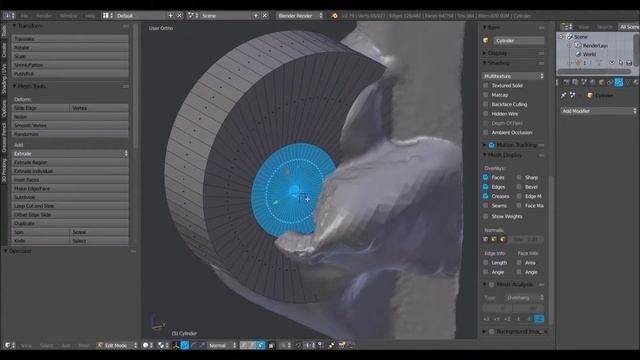Disable the Faces overlay checkbox
The image size is (640, 360).
[x=486, y=177]
